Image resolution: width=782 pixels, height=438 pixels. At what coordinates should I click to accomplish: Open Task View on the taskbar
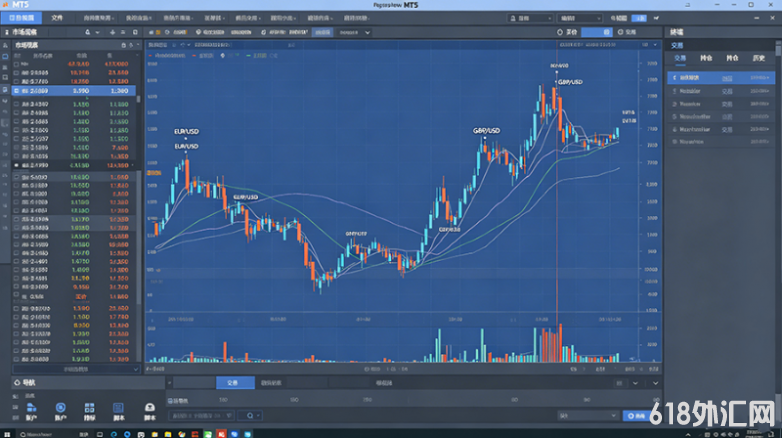(100, 434)
